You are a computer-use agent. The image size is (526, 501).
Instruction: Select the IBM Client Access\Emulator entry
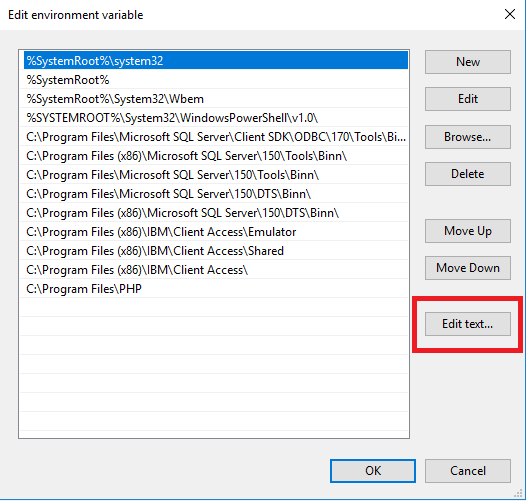(216, 232)
